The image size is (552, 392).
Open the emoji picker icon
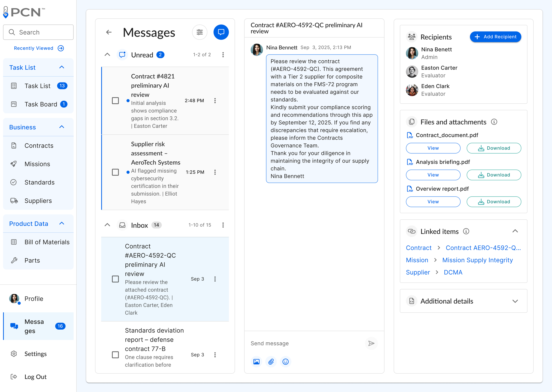pyautogui.click(x=285, y=362)
